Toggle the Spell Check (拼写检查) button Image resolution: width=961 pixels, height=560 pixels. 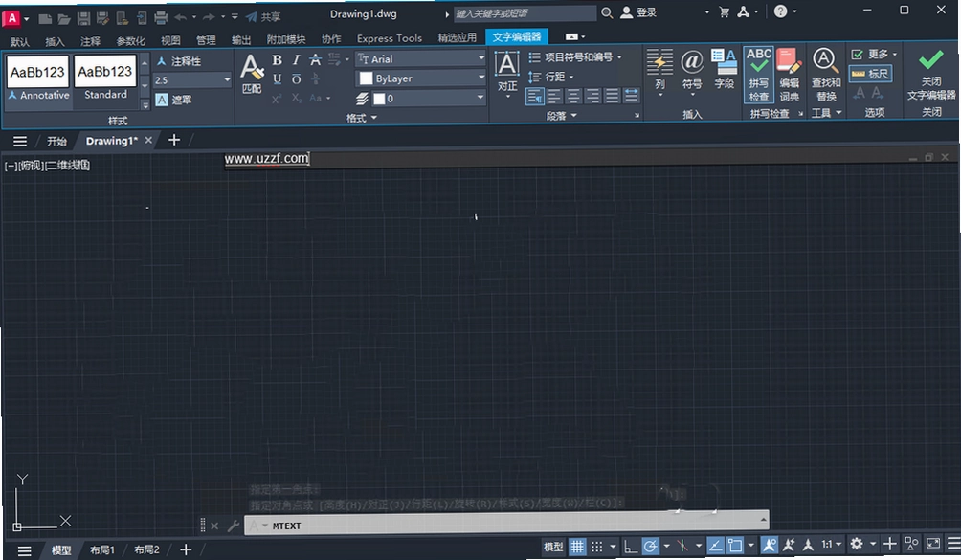click(759, 74)
